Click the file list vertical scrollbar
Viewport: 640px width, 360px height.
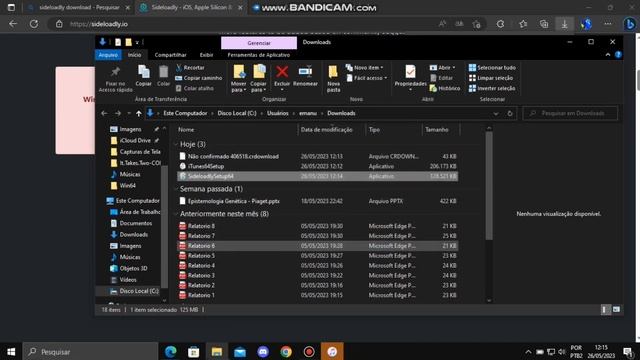(489, 186)
